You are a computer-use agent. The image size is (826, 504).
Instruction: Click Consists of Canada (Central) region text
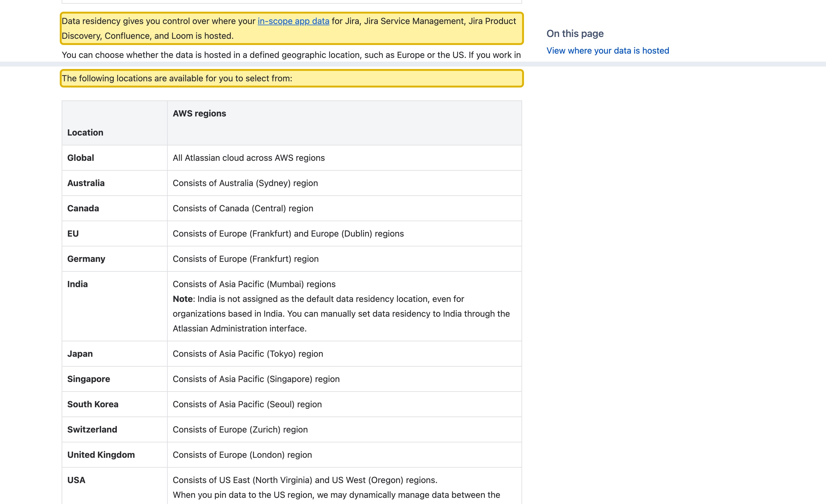pyautogui.click(x=243, y=209)
